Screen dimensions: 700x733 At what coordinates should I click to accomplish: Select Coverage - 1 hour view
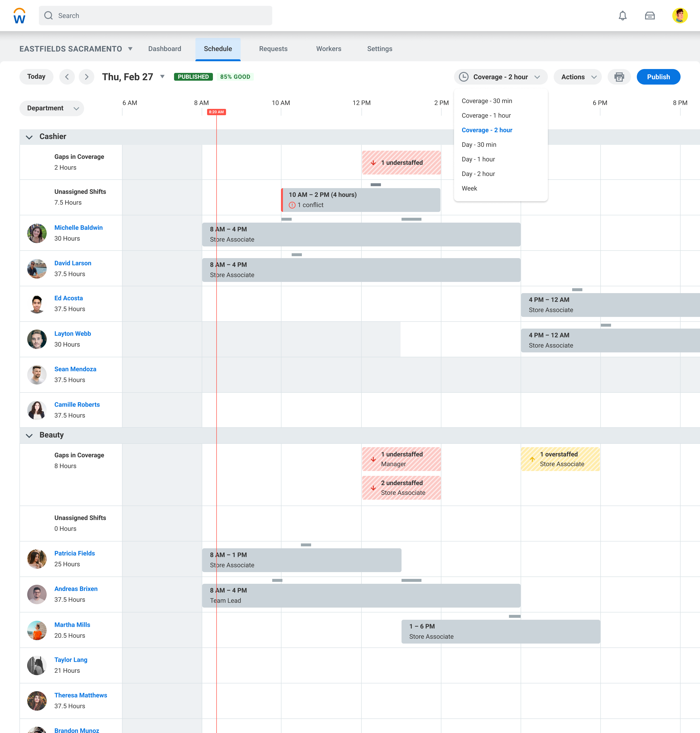(486, 116)
